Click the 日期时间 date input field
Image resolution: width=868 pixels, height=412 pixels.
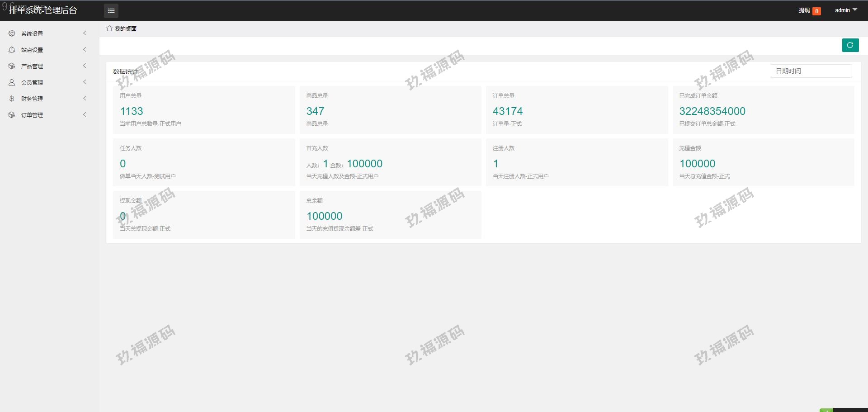tap(811, 71)
